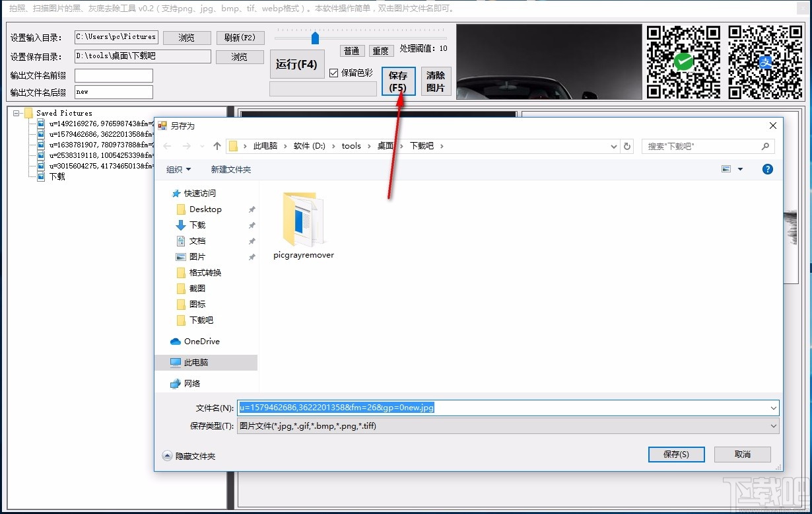
Task: Click the refresh icon beside address bar
Action: (627, 146)
